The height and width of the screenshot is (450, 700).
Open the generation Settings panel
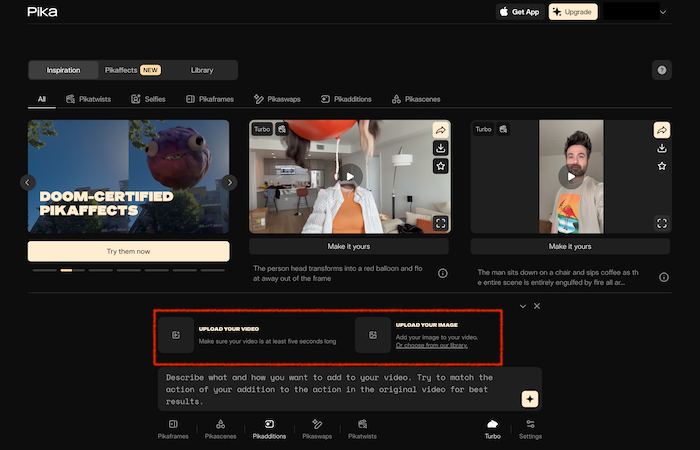[x=530, y=429]
